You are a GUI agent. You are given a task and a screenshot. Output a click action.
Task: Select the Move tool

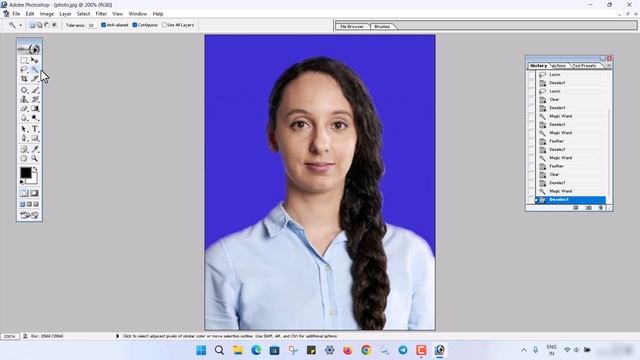point(35,60)
